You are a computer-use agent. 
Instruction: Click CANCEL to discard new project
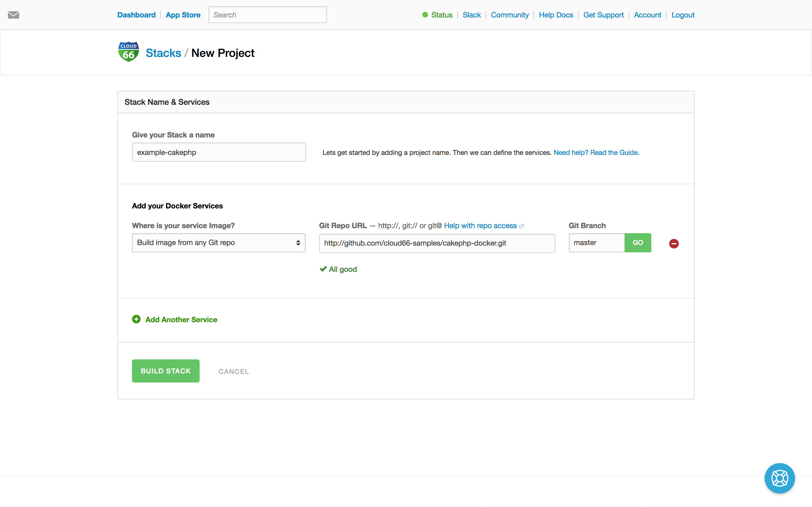pos(234,372)
